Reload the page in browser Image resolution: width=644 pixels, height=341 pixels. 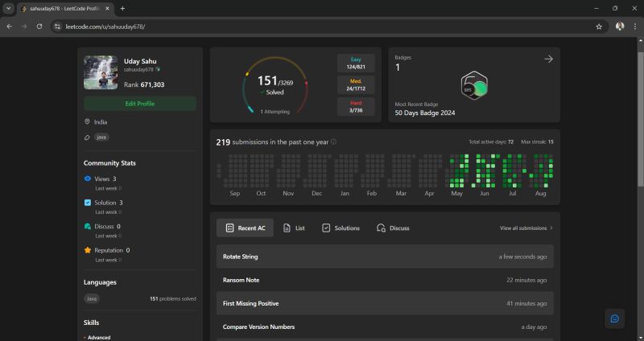coord(39,26)
